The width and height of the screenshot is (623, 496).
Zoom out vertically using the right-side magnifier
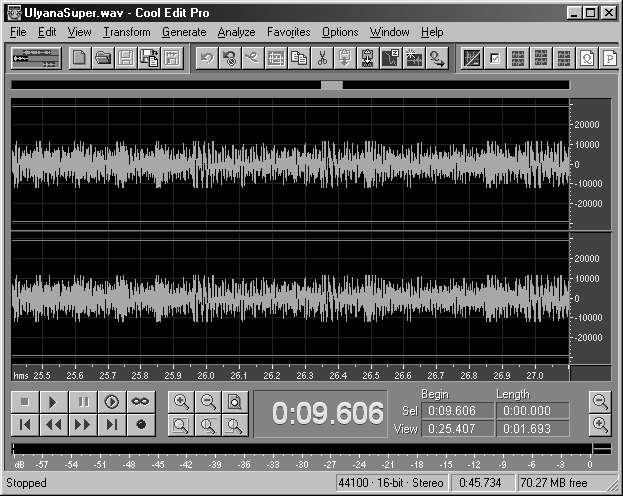tap(600, 402)
